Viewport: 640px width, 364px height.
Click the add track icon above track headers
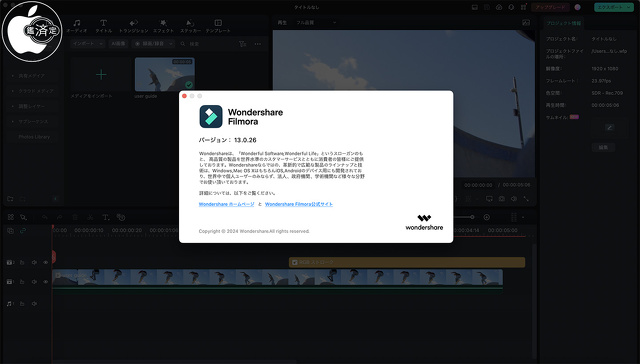point(10,231)
